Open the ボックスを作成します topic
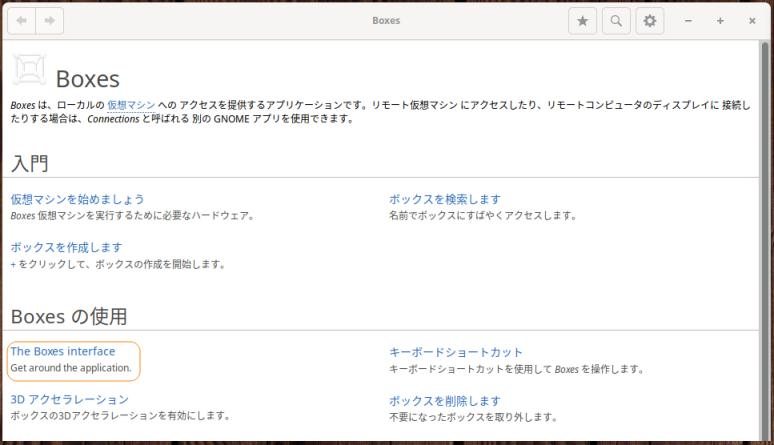The width and height of the screenshot is (774, 445). coord(66,247)
